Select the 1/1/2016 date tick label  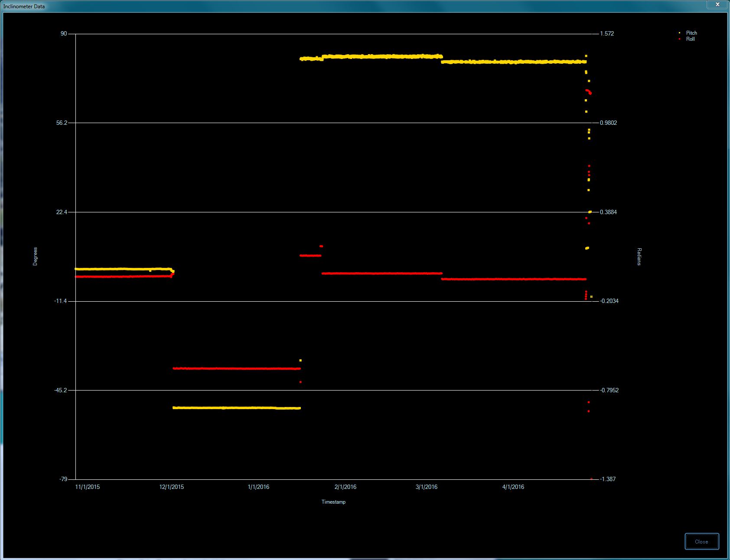(258, 487)
